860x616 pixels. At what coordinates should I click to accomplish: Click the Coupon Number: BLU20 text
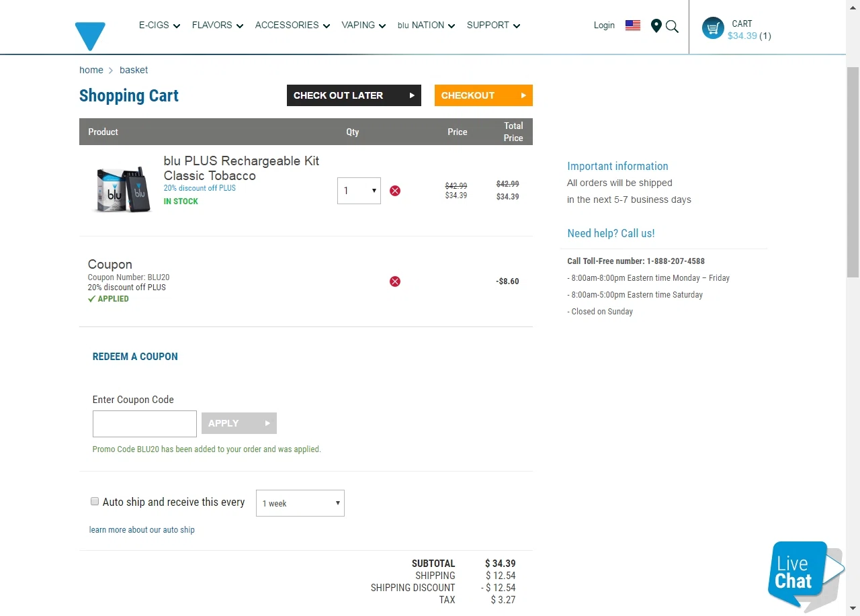(128, 277)
